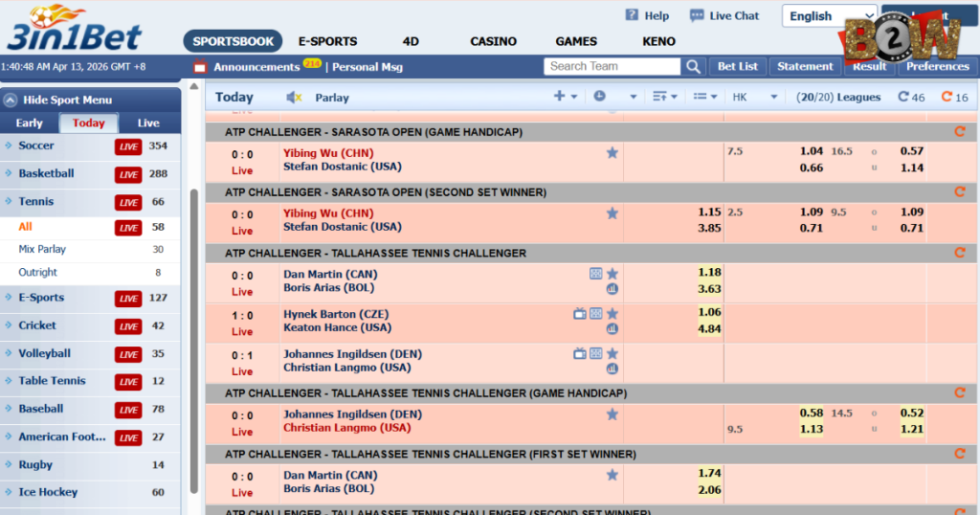Open Live Chat speech bubble icon

point(697,15)
